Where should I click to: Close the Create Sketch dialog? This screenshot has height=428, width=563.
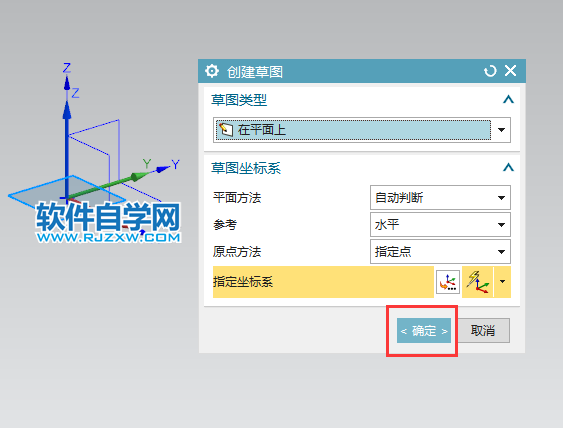point(510,71)
